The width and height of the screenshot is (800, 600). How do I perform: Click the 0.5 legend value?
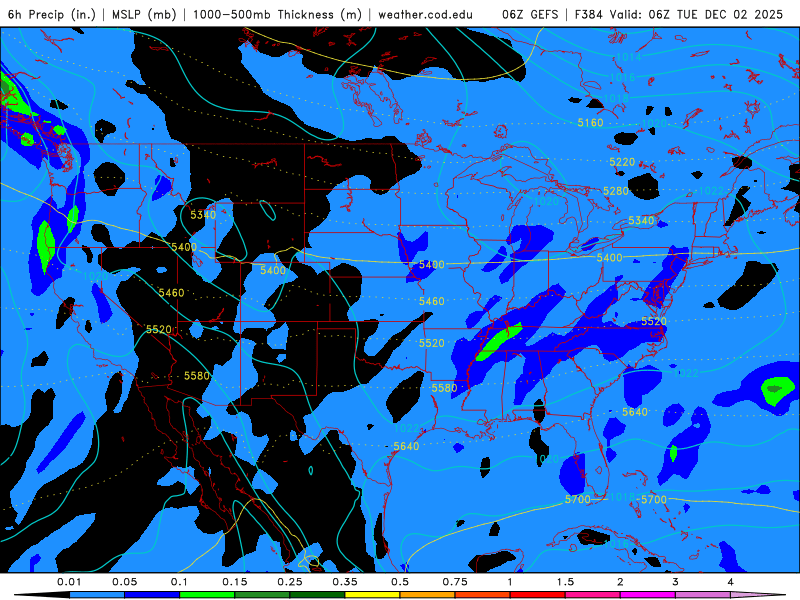tap(400, 582)
